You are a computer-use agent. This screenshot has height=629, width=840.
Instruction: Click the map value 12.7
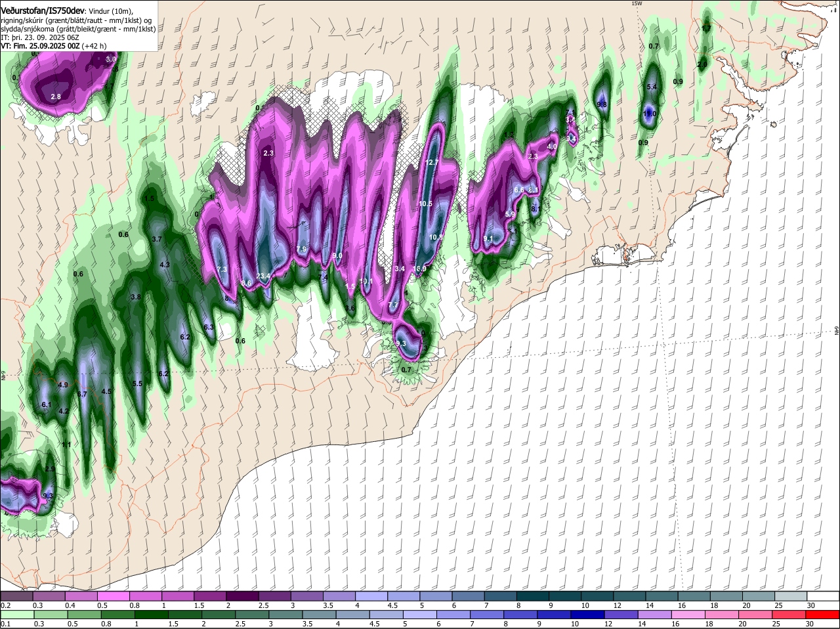tap(432, 162)
